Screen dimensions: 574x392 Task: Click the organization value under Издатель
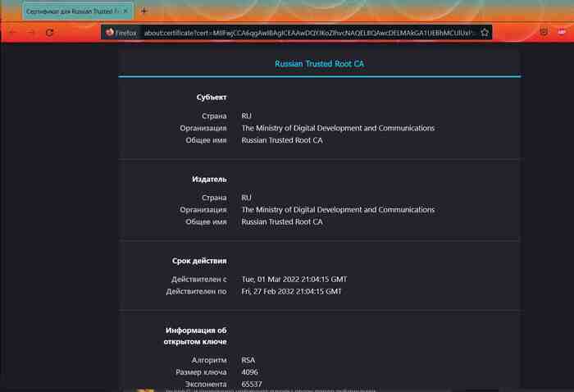[x=338, y=210]
